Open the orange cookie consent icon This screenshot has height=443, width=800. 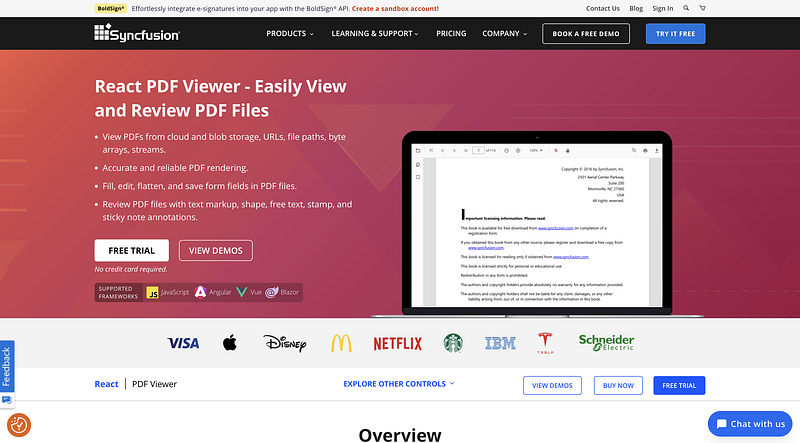click(19, 425)
